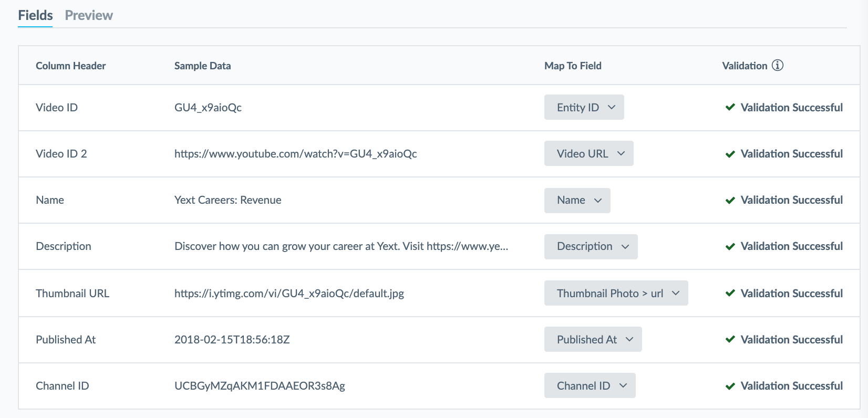Click the checkmark icon for Description validation

point(730,246)
